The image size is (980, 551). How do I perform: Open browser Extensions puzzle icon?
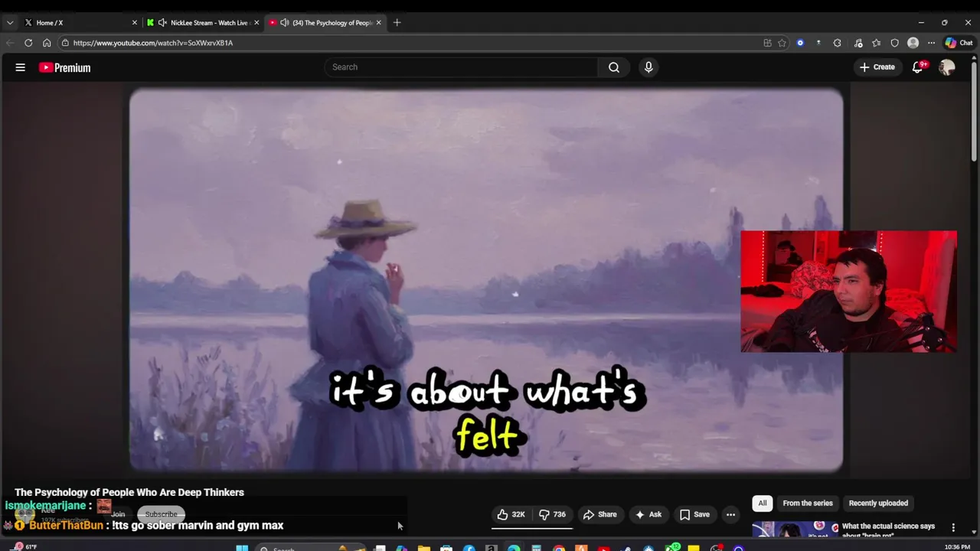(837, 43)
